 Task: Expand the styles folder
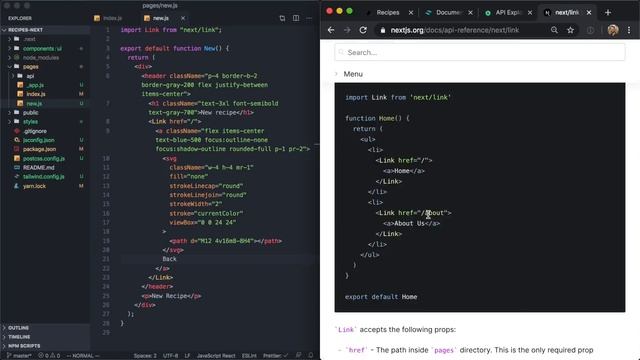pos(30,122)
